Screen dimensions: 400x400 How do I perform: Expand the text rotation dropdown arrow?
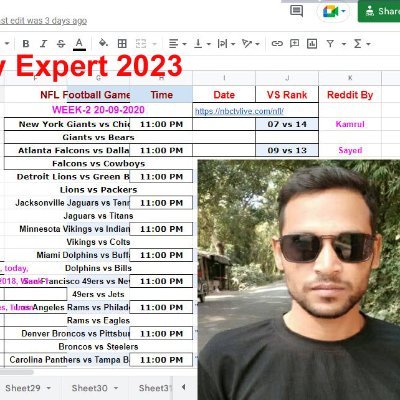pos(257,44)
